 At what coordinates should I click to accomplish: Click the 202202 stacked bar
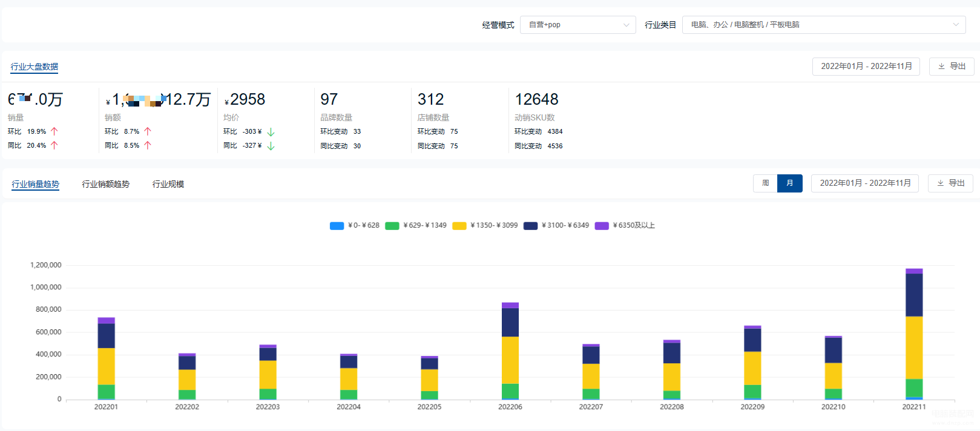tap(187, 377)
